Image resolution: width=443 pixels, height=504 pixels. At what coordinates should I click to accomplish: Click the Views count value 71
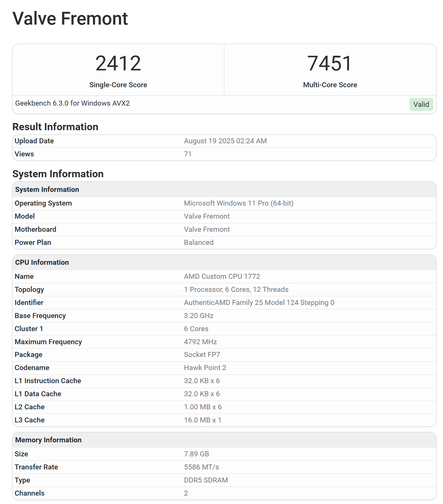(x=188, y=154)
